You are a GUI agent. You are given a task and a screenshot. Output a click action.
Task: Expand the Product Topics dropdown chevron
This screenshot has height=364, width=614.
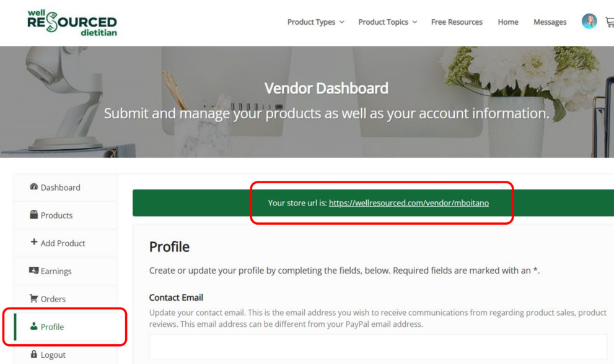(414, 22)
